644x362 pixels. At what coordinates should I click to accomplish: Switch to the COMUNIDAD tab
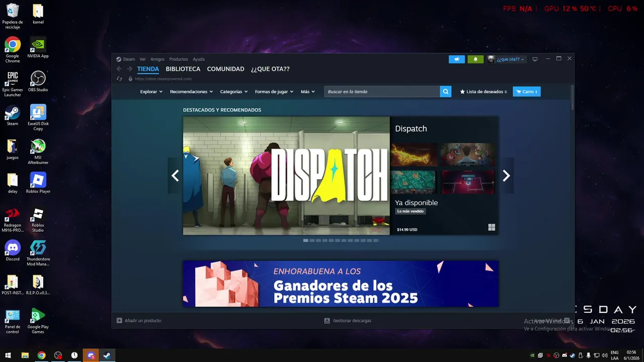click(x=225, y=69)
